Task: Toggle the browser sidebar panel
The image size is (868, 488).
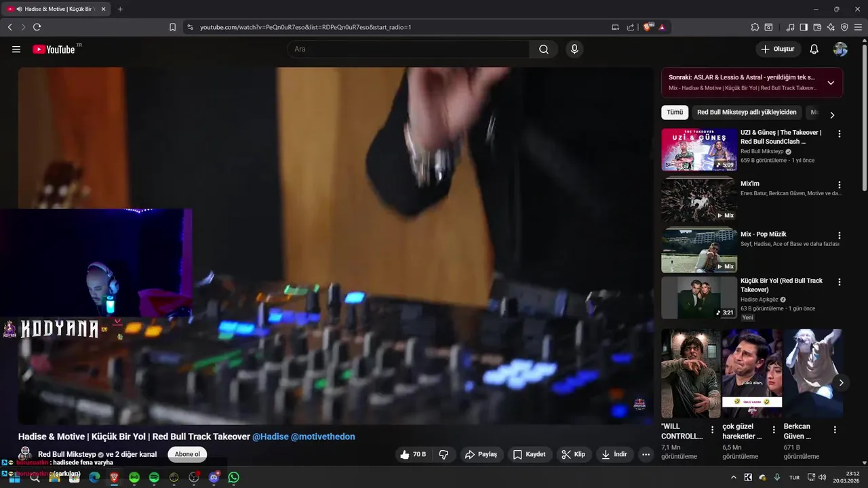Action: tap(804, 27)
